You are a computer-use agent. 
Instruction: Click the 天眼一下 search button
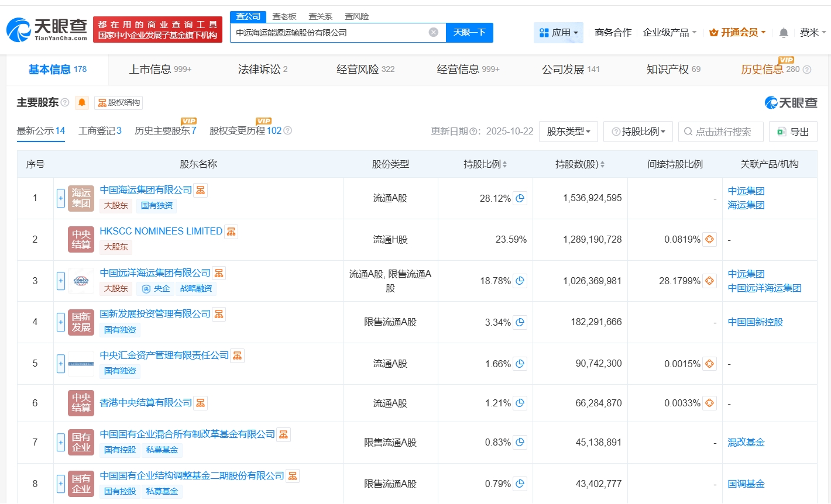coord(469,33)
